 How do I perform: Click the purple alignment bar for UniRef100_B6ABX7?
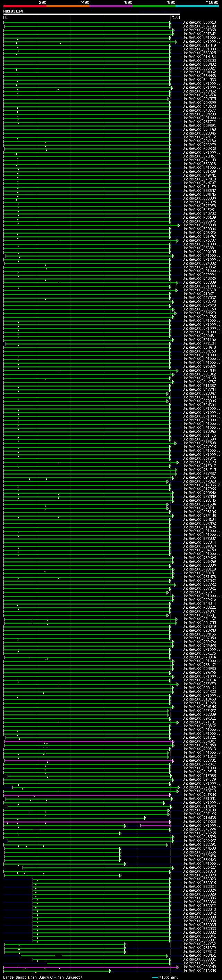(x=89, y=742)
